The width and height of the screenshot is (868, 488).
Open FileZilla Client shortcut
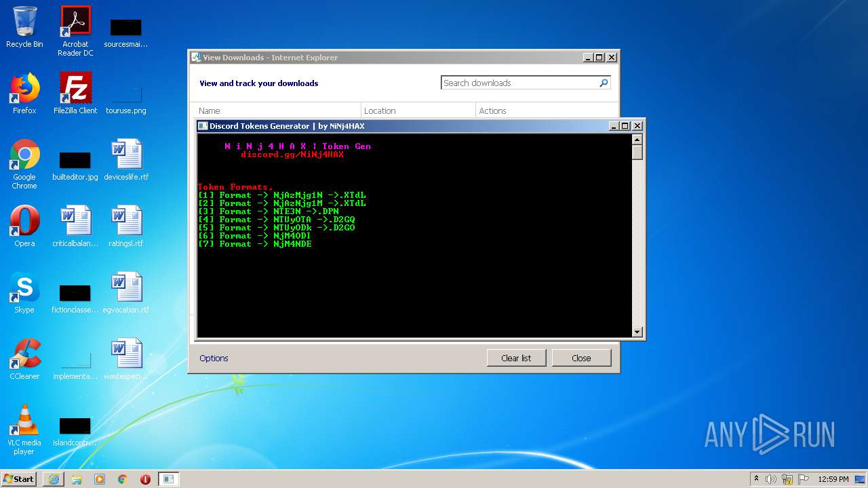click(75, 94)
